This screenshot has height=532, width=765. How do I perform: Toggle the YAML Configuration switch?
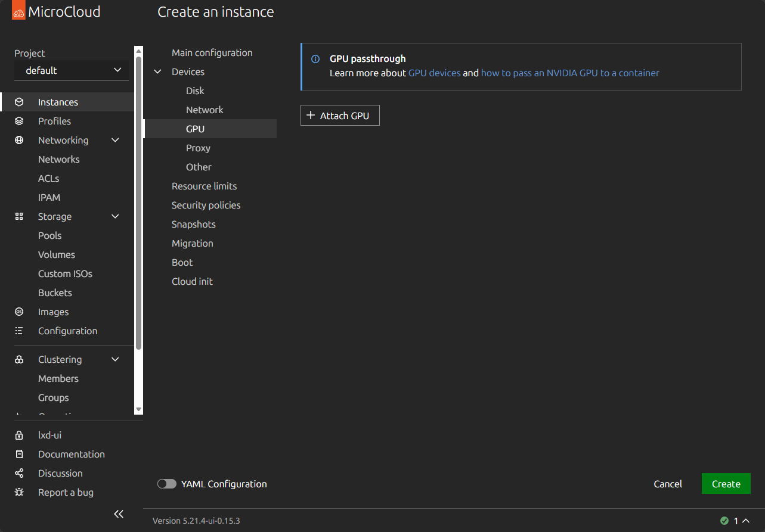point(167,484)
